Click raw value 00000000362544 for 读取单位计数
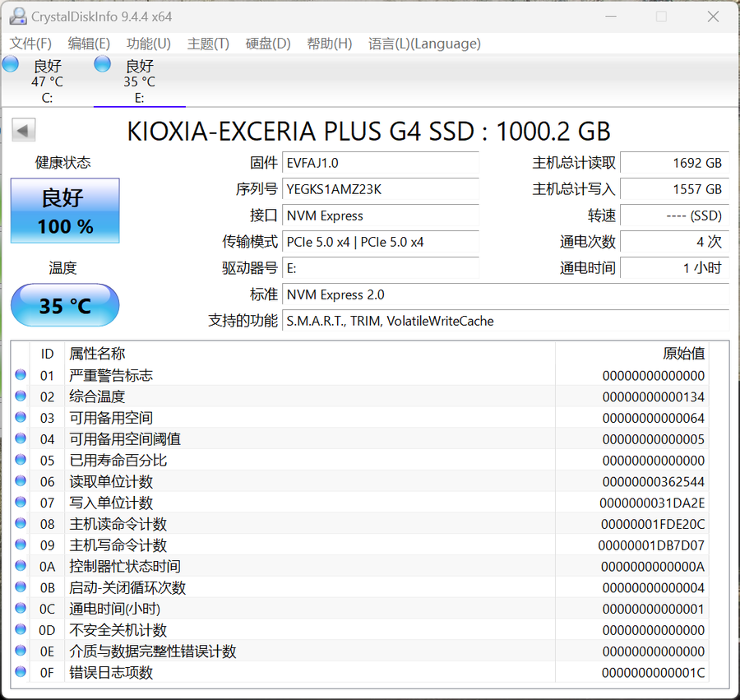Viewport: 740px width, 700px height. coord(653,482)
